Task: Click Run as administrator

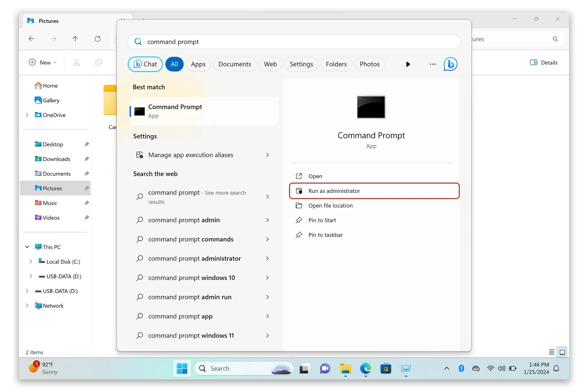Action: (334, 191)
